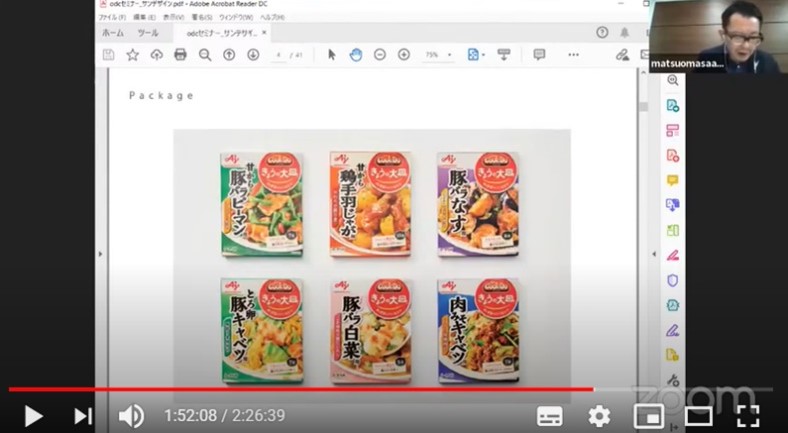This screenshot has width=788, height=433.
Task: Toggle theater mode on the player
Action: coord(699,416)
